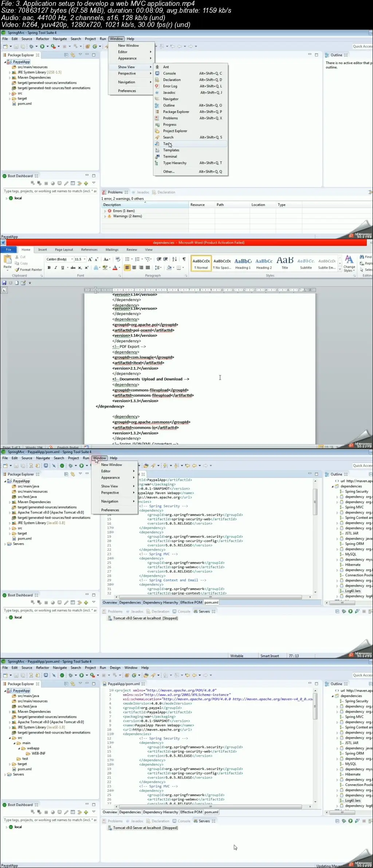Toggle Superscript in Word Font group
This screenshot has width=373, height=868.
[x=87, y=268]
